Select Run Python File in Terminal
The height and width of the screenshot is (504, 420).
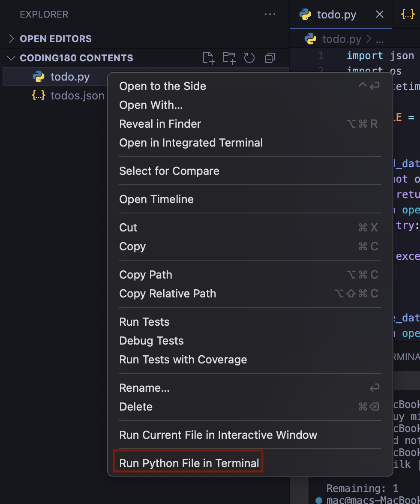[x=189, y=463]
